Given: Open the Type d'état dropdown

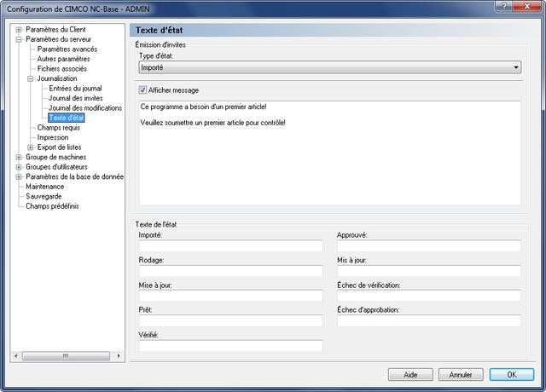Looking at the screenshot, I should 330,67.
